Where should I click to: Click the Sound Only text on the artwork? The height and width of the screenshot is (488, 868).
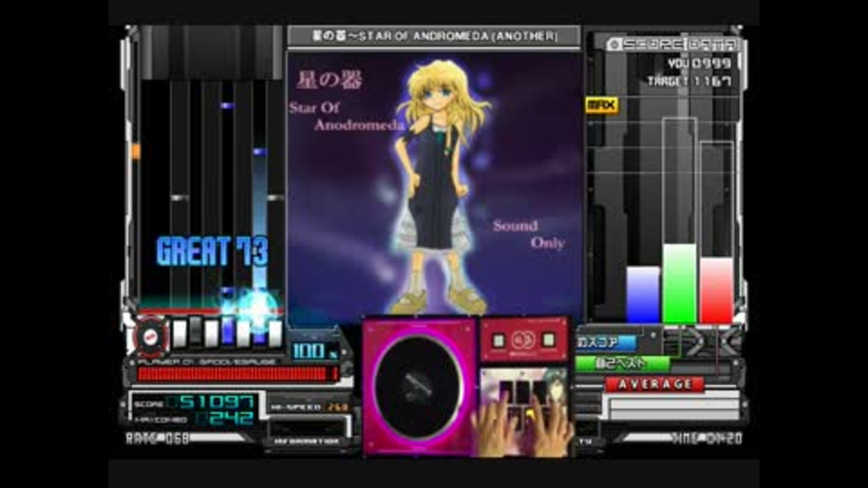(529, 234)
